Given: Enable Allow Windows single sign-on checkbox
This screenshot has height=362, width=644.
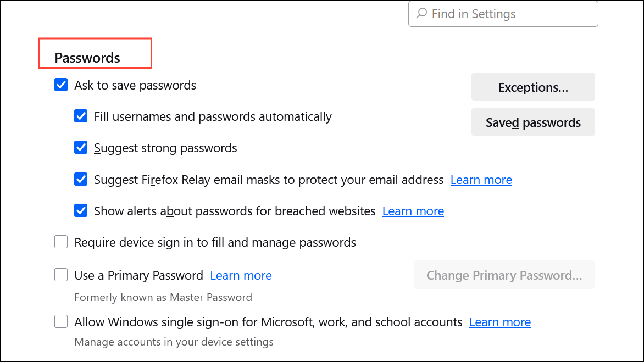Looking at the screenshot, I should click(61, 322).
